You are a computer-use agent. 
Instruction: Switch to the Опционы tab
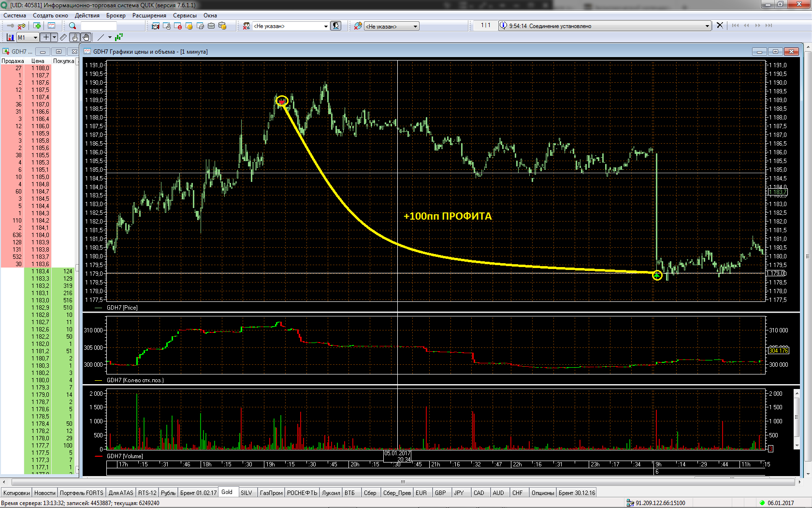[x=543, y=493]
